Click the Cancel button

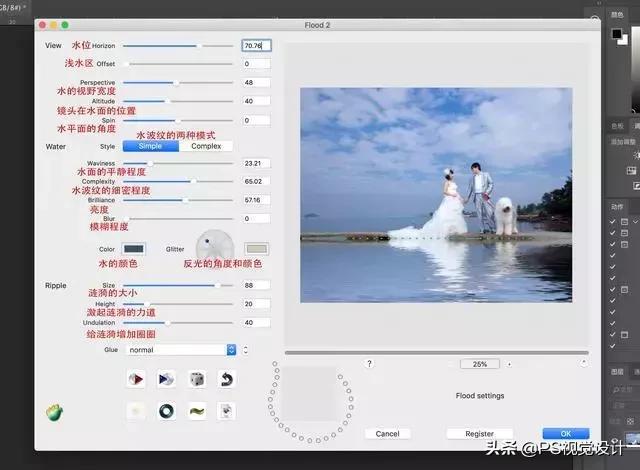click(x=387, y=434)
